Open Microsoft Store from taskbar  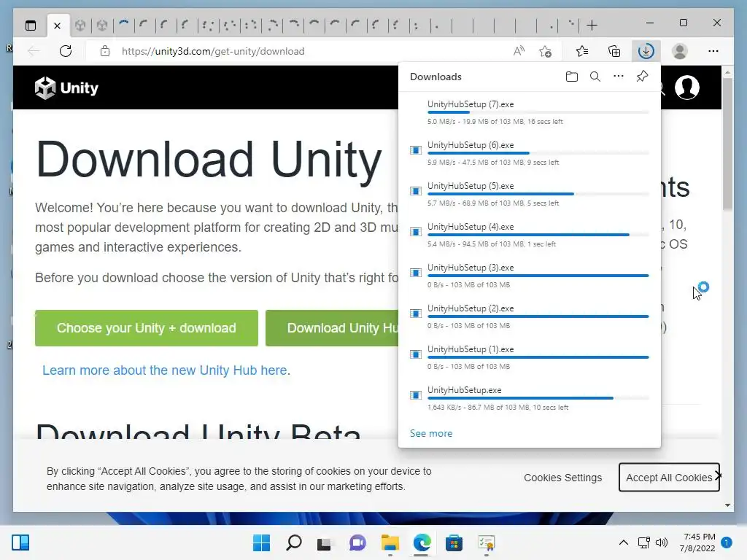click(454, 542)
